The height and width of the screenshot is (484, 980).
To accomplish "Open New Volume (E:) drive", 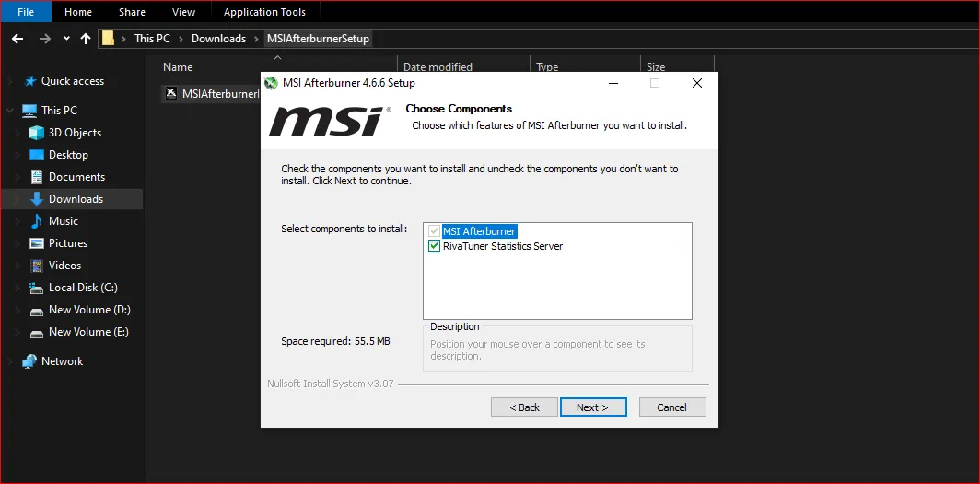I will pyautogui.click(x=88, y=331).
